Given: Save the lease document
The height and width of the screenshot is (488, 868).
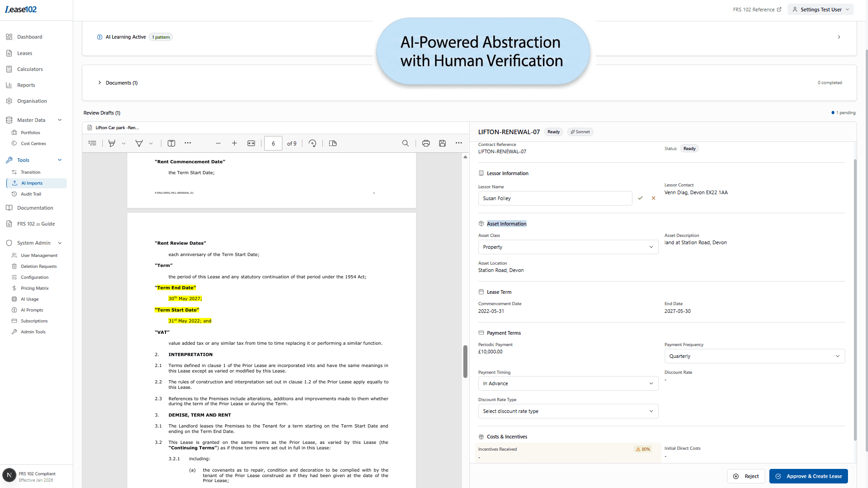Looking at the screenshot, I should pos(442,143).
